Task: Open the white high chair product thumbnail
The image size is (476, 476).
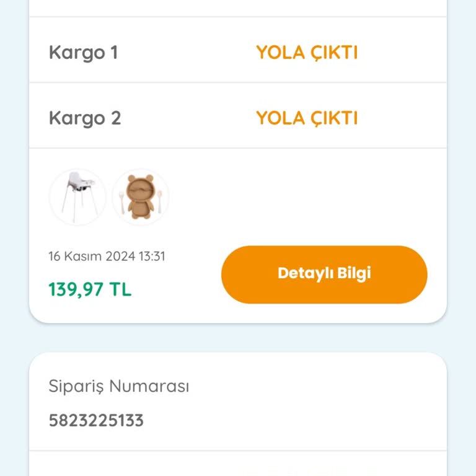Action: point(77,197)
